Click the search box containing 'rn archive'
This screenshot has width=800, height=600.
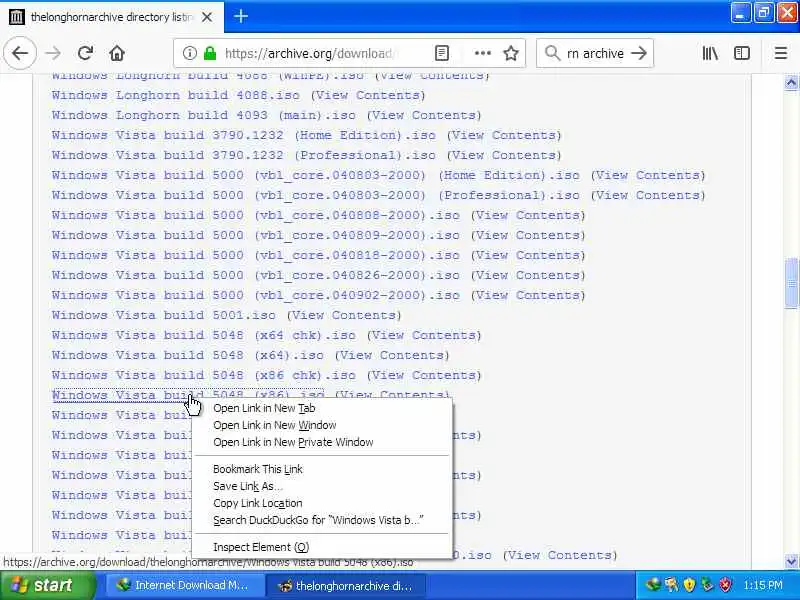pyautogui.click(x=595, y=53)
